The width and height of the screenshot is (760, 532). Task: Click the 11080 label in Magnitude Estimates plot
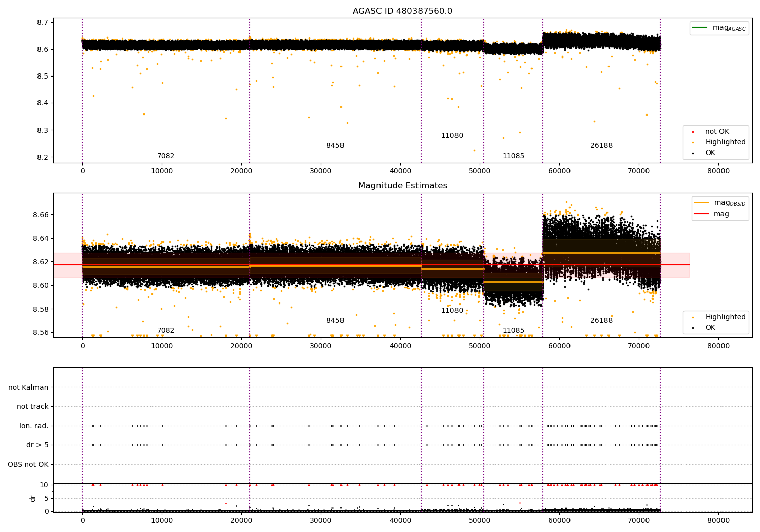pyautogui.click(x=452, y=311)
